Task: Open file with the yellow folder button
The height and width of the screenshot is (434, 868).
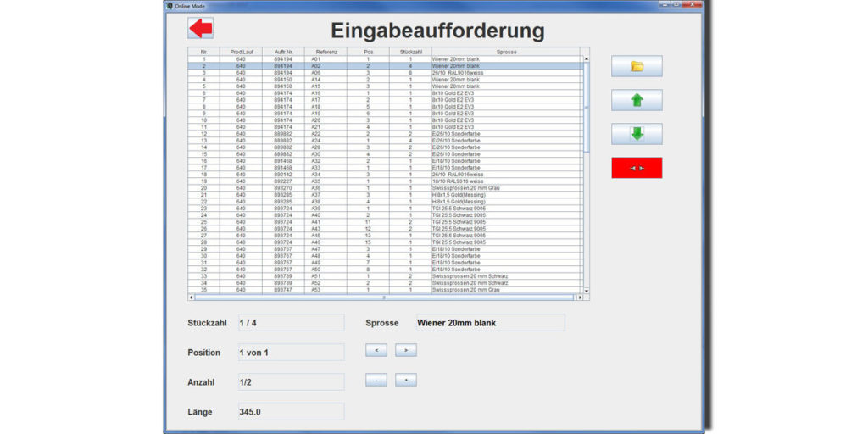Action: tap(637, 66)
